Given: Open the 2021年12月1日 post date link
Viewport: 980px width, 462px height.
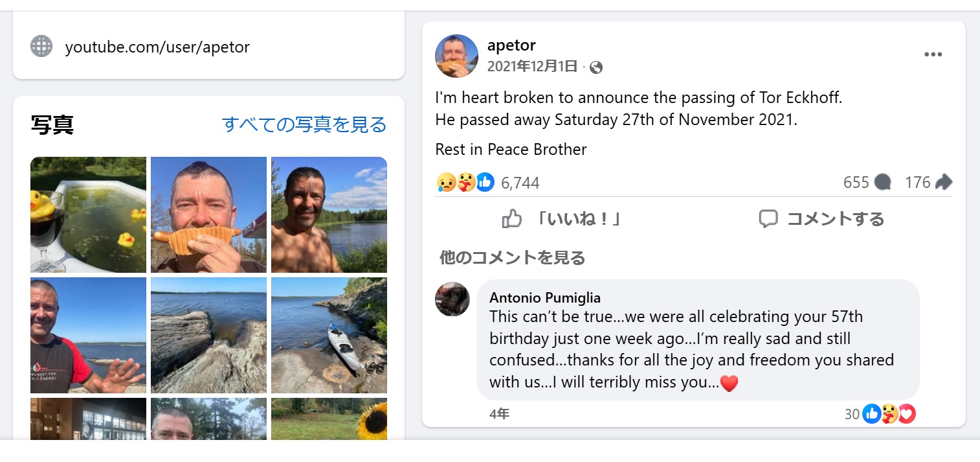Looking at the screenshot, I should 531,67.
